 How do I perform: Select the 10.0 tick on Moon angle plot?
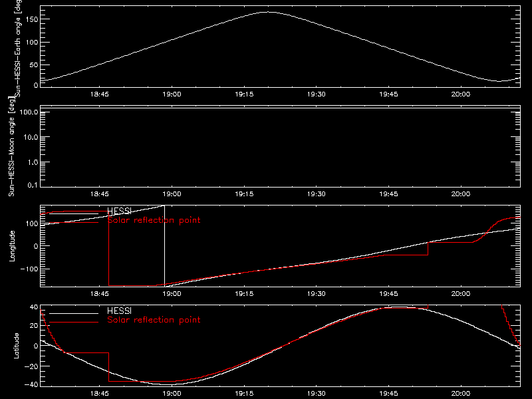31,138
